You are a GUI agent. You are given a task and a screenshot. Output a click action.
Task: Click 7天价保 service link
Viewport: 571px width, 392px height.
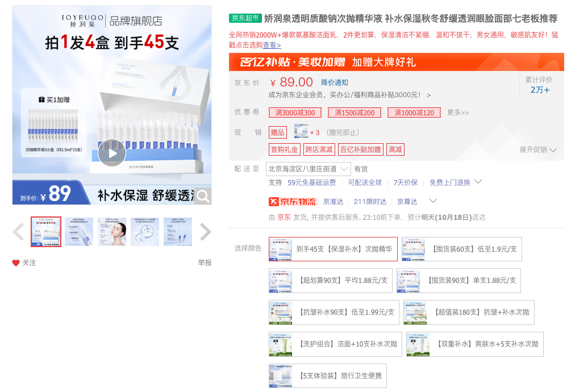coord(405,182)
